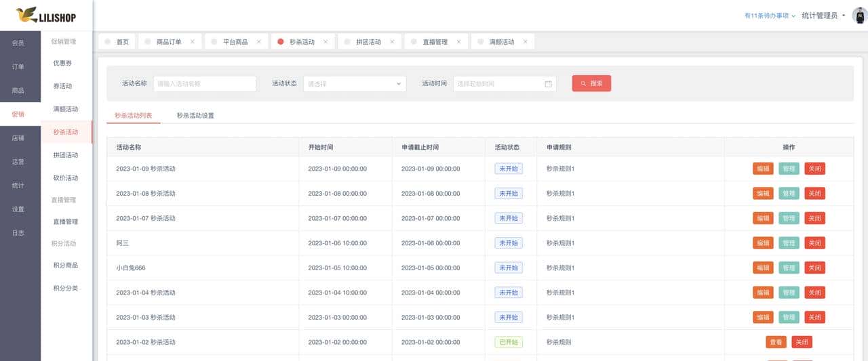Open 设置 in main sidebar
868x361 pixels.
pyautogui.click(x=20, y=209)
